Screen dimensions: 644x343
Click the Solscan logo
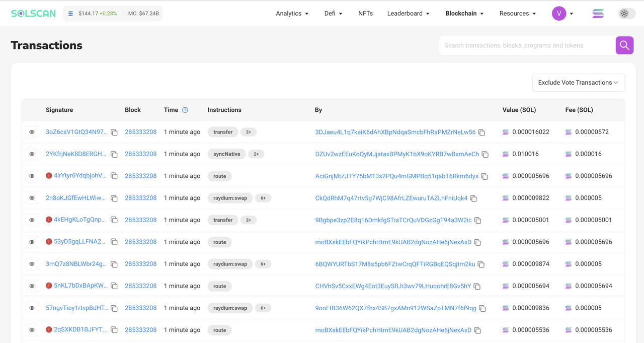click(33, 14)
